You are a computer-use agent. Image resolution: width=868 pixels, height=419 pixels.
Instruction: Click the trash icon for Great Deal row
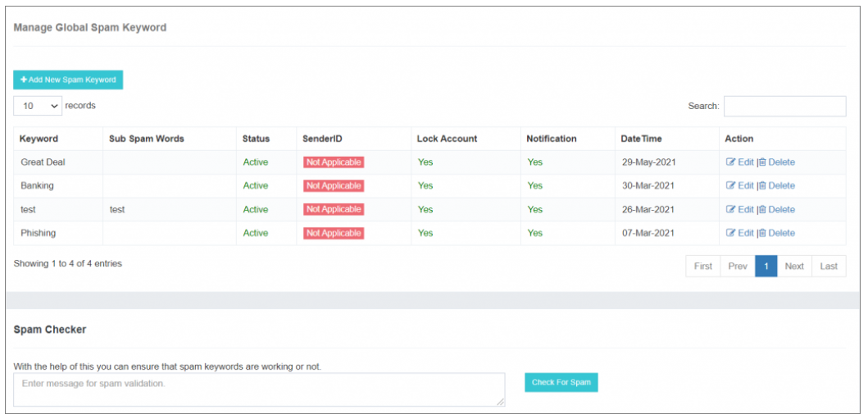(x=762, y=162)
